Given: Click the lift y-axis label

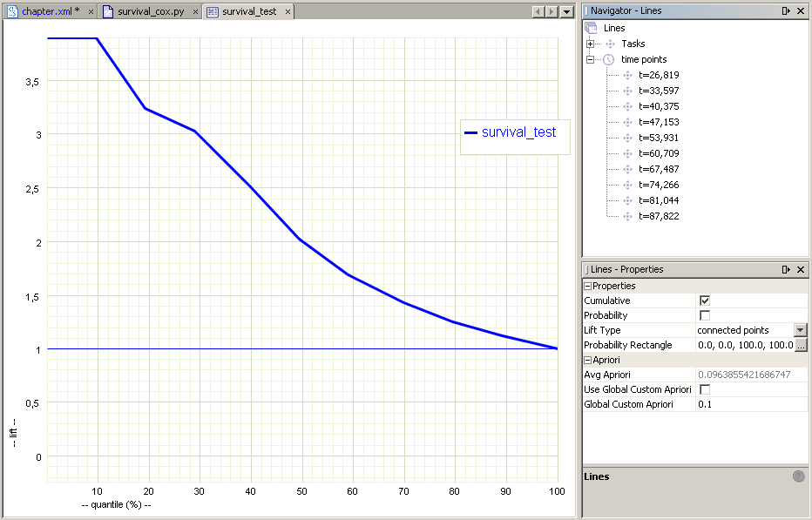Looking at the screenshot, I should click(x=13, y=433).
